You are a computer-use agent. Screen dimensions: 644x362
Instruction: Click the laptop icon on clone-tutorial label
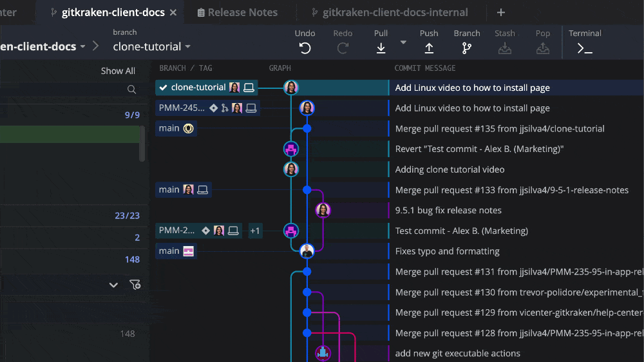coord(249,88)
